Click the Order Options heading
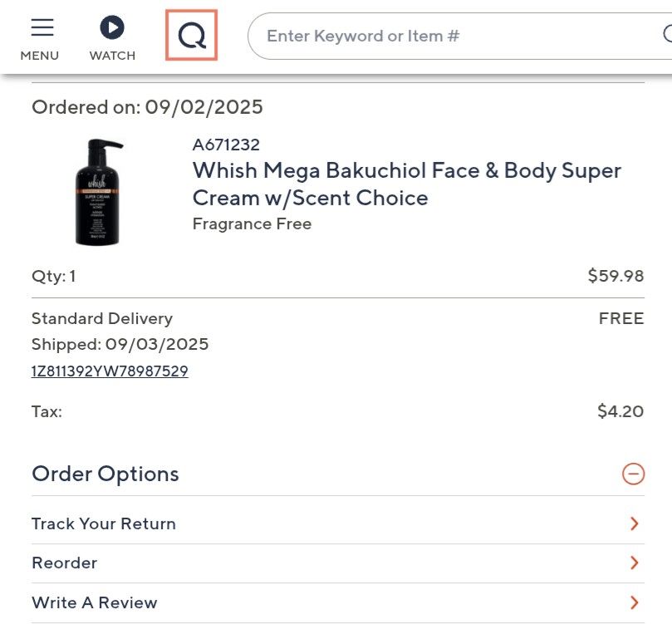 click(x=105, y=474)
